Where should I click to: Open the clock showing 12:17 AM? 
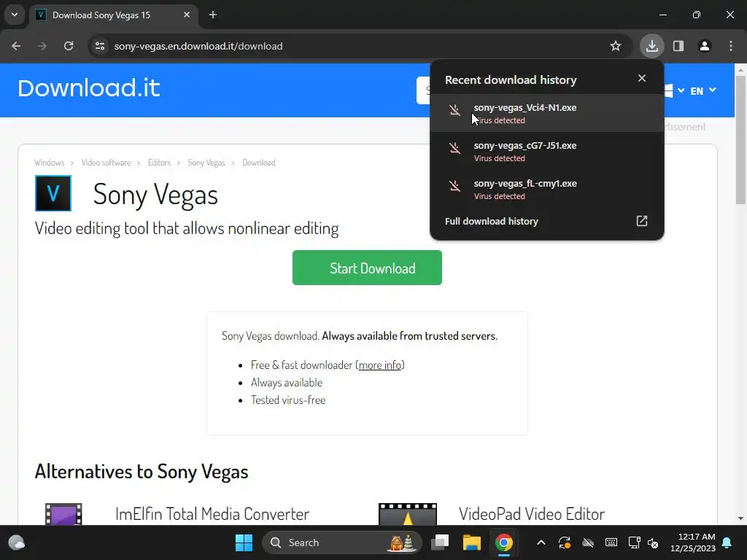(693, 542)
